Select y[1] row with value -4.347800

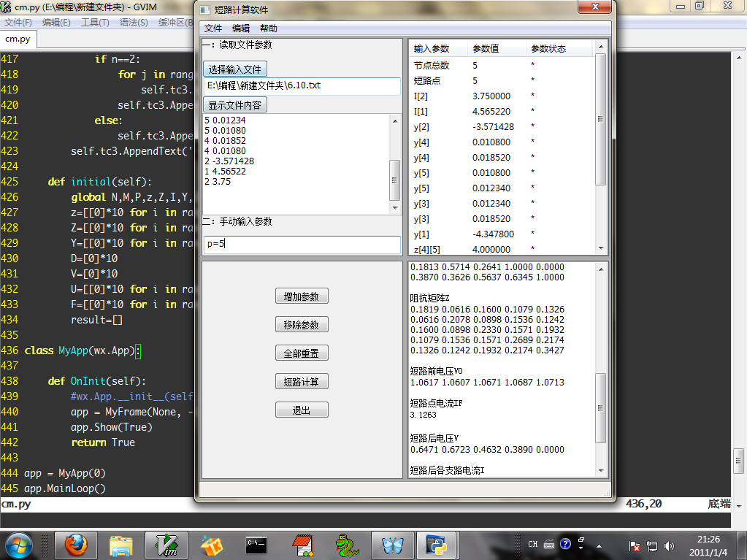pyautogui.click(x=502, y=234)
